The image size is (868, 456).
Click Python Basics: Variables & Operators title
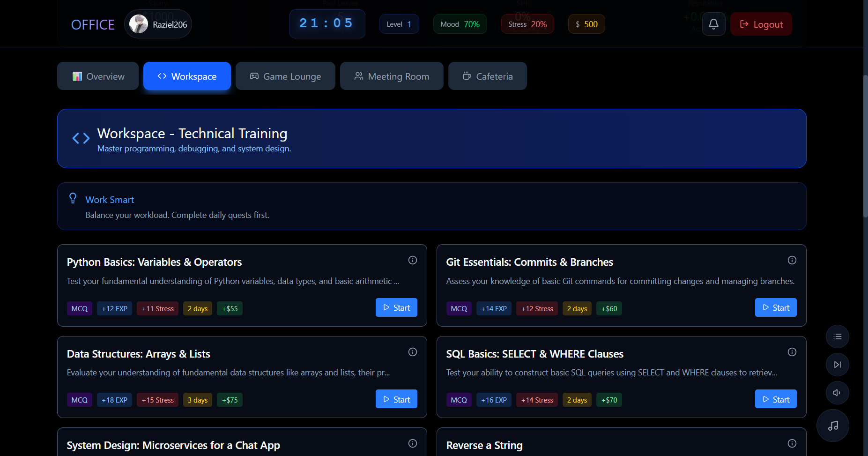[x=155, y=262]
